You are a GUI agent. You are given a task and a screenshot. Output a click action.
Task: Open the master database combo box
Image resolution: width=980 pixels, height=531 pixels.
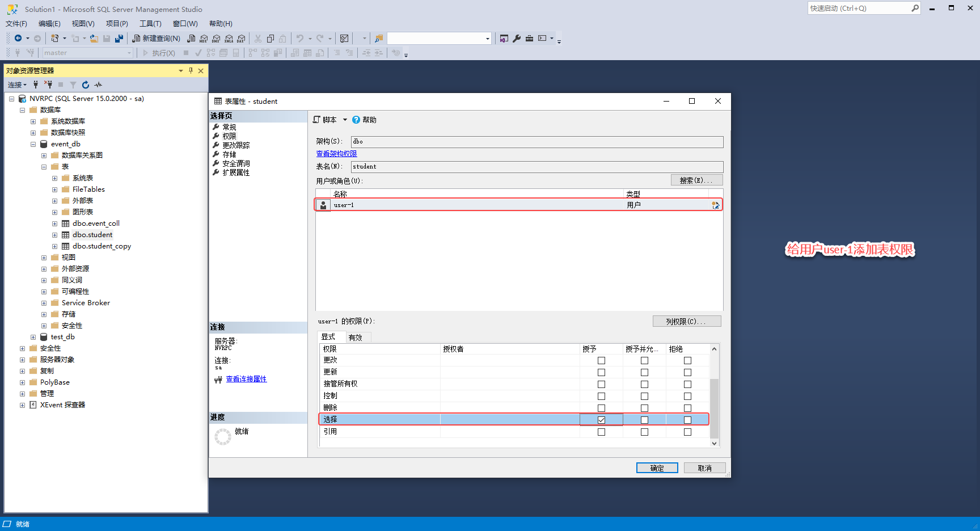pyautogui.click(x=88, y=53)
